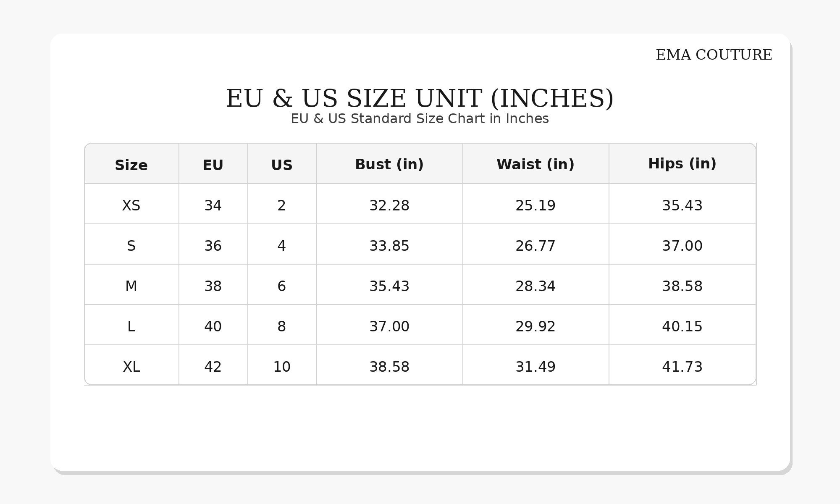Click the EU size 34 cell
The image size is (840, 504).
pyautogui.click(x=213, y=205)
